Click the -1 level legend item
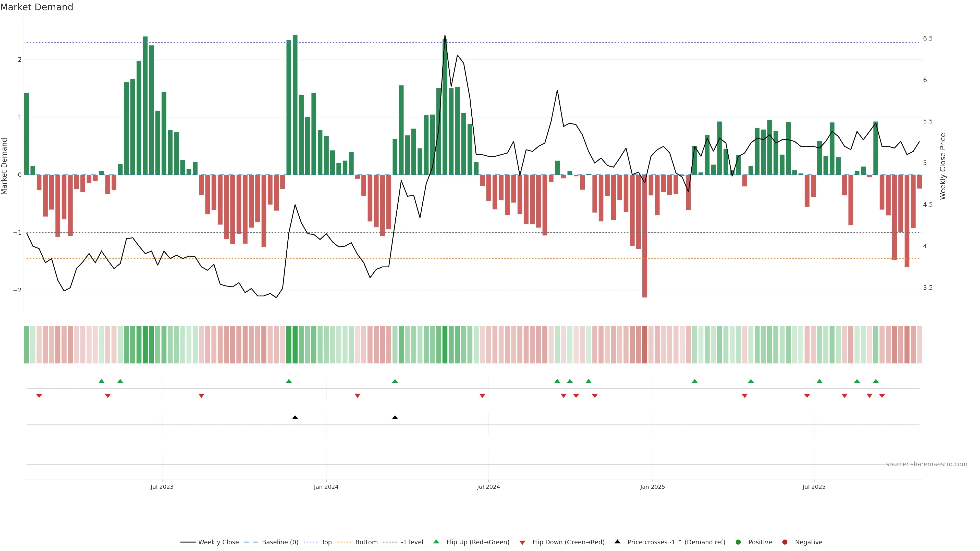The width and height of the screenshot is (980, 551). [412, 542]
